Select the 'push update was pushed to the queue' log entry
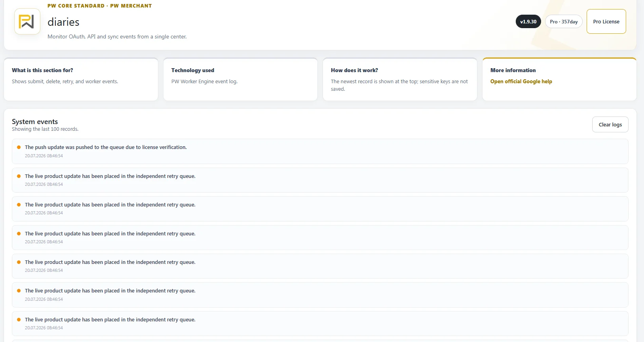 (x=320, y=151)
